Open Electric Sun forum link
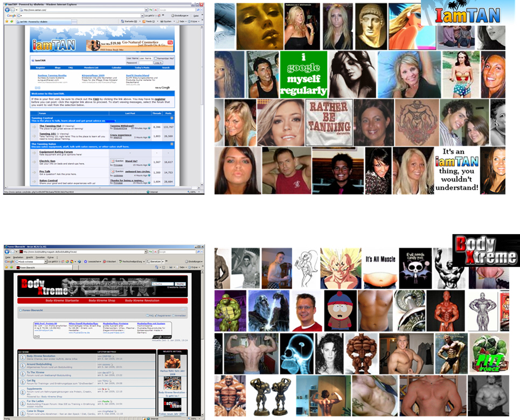The height and width of the screenshot is (420, 520). (47, 161)
